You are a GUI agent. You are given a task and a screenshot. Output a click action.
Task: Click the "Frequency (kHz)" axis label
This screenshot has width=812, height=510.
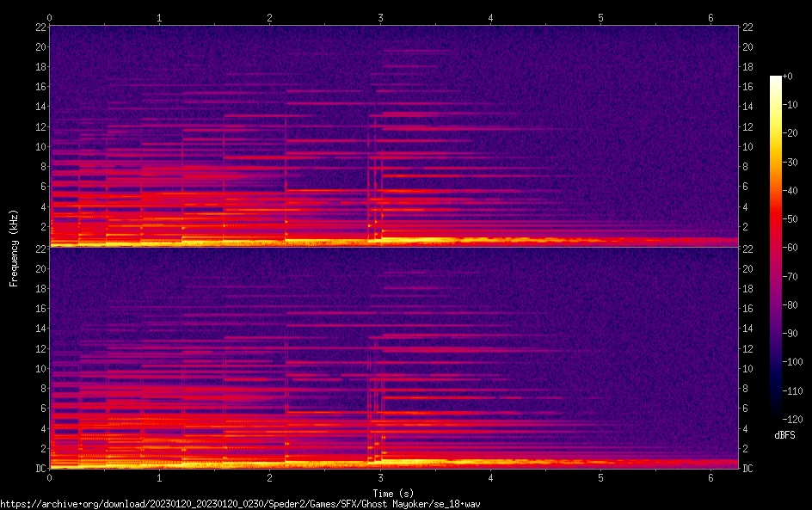[x=14, y=247]
